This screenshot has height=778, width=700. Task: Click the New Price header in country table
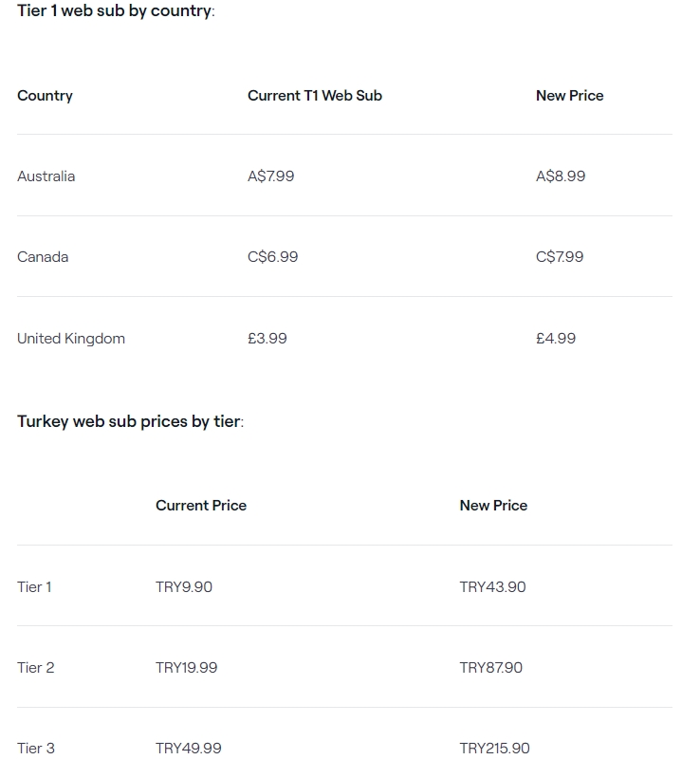click(x=569, y=96)
